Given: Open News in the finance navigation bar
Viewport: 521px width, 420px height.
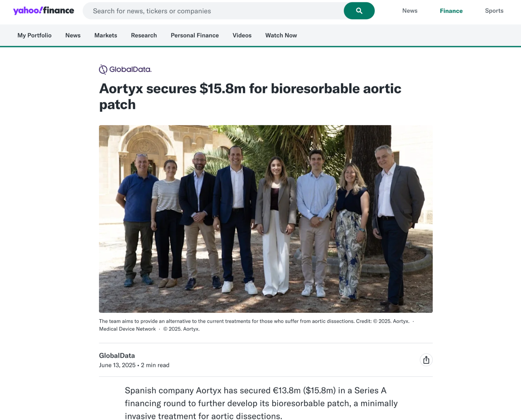Looking at the screenshot, I should 73,35.
